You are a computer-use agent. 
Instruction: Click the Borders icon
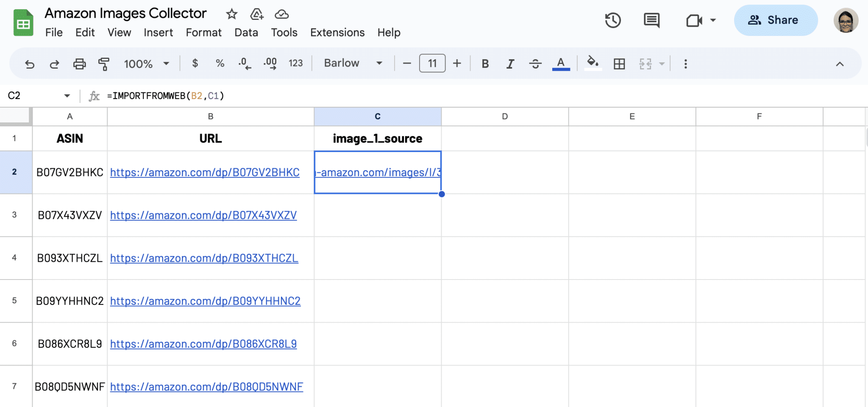point(620,64)
